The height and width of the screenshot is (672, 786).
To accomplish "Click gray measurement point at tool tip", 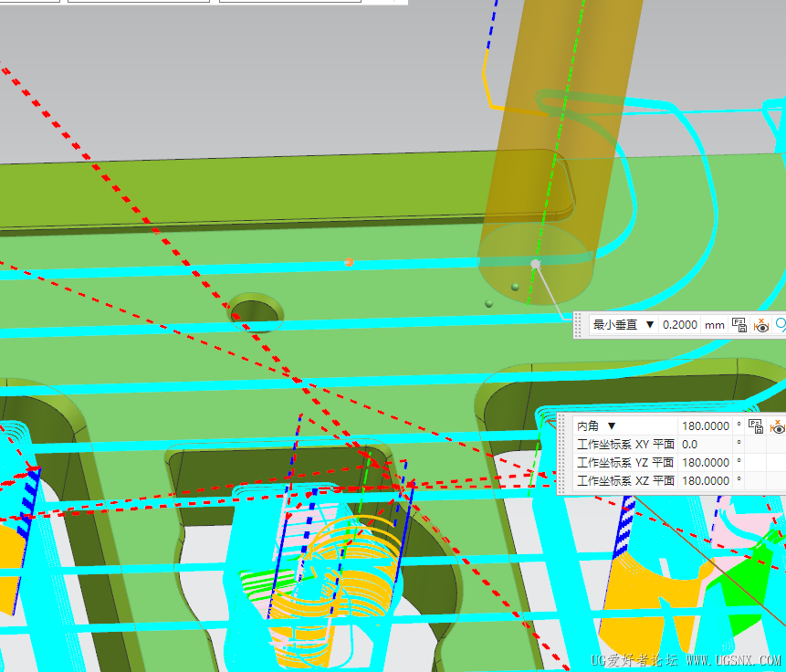I will point(535,264).
